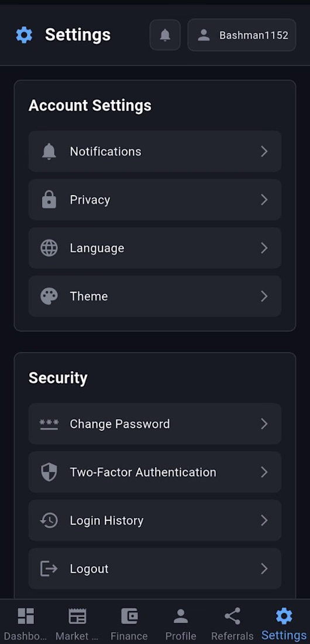The width and height of the screenshot is (310, 644).
Task: Tap the Two-Factor Authentication label
Action: (143, 472)
